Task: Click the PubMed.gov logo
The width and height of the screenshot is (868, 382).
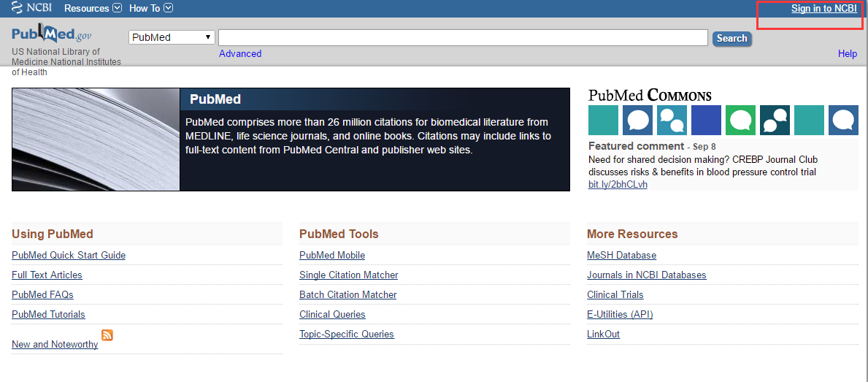Action: [x=52, y=34]
